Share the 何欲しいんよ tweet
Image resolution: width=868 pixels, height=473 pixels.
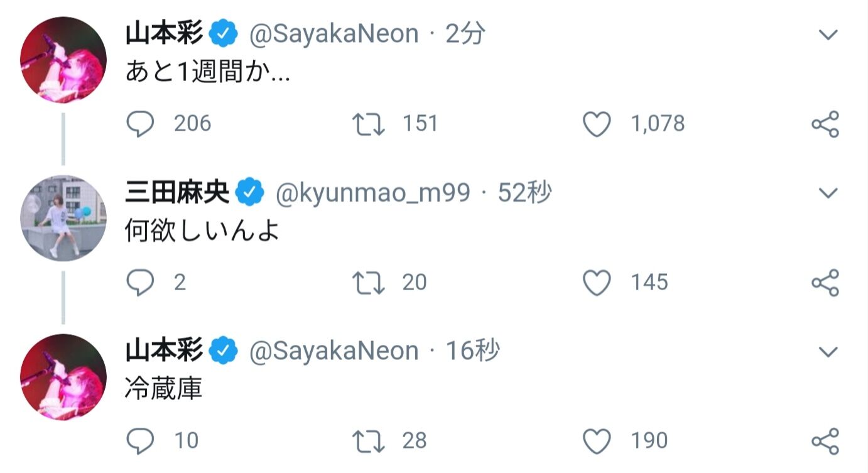[x=825, y=283]
